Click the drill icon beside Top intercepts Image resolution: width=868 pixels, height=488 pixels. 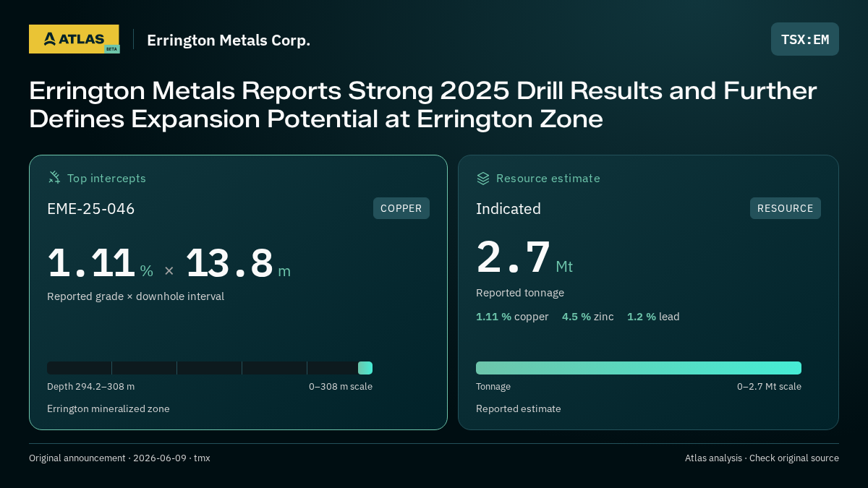54,177
